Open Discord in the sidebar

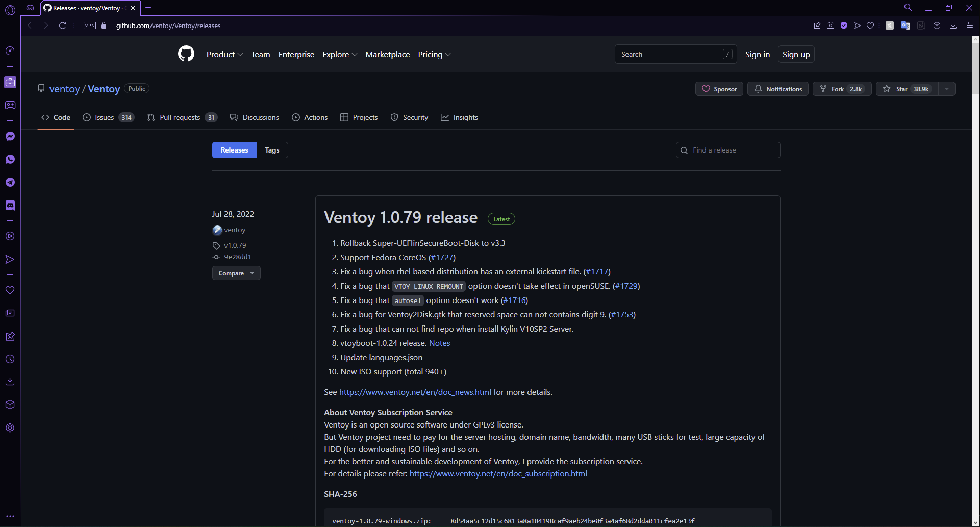[10, 205]
